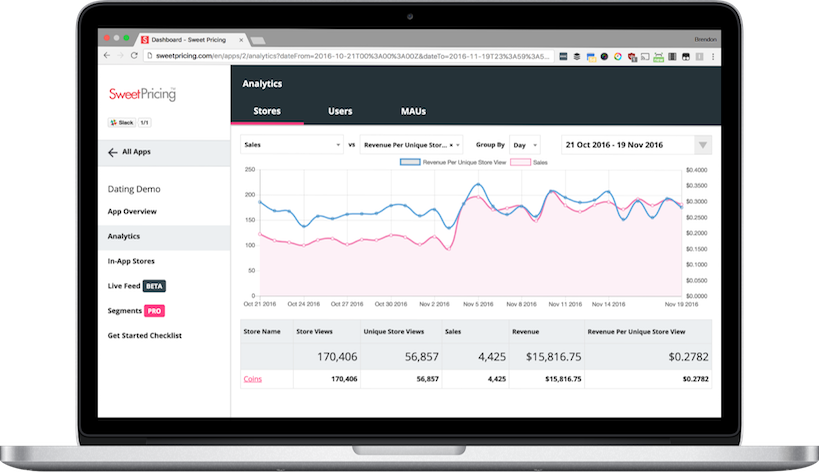
Task: Click the cast screen extension icon
Action: pos(645,56)
